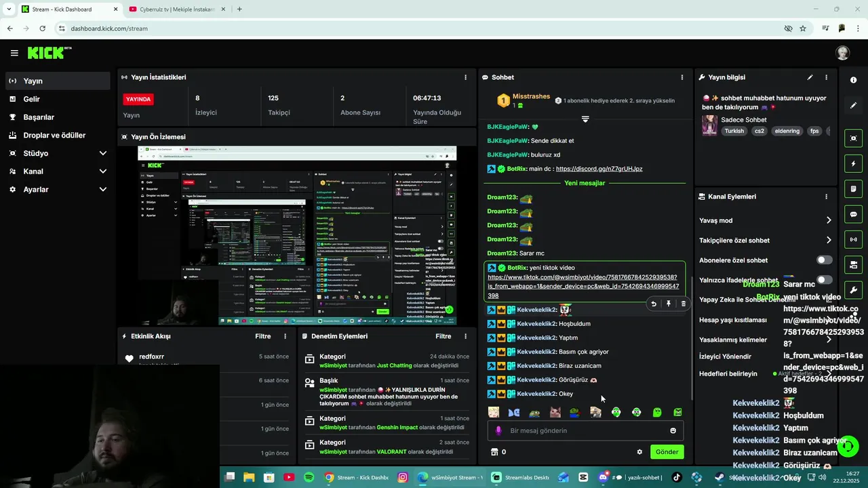Open the discord.gg link in chat
The image size is (868, 488).
599,169
